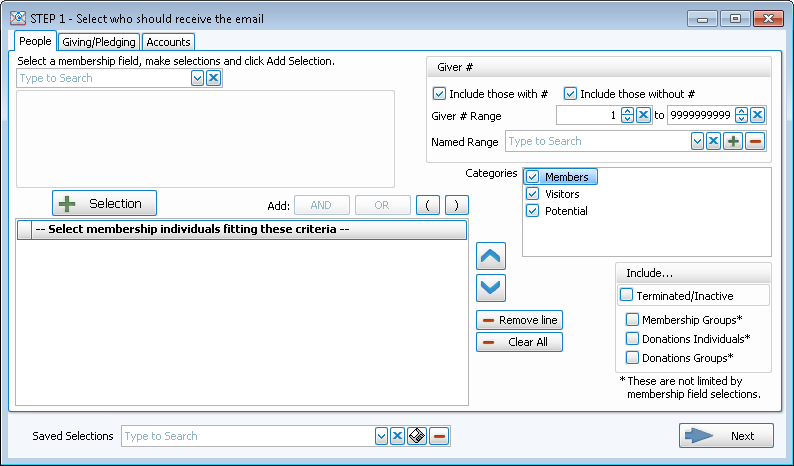Open the Accounts tab
The image size is (794, 466).
click(x=168, y=42)
